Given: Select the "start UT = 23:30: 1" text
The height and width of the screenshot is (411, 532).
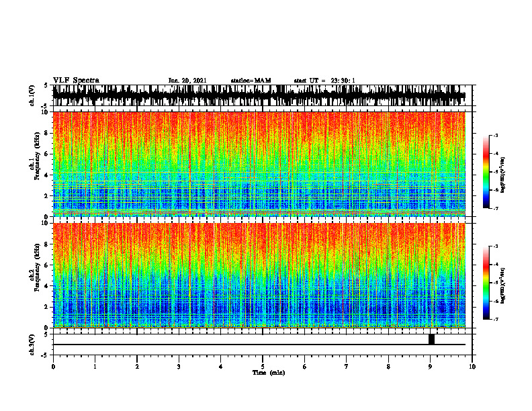Looking at the screenshot, I should click(x=324, y=81).
